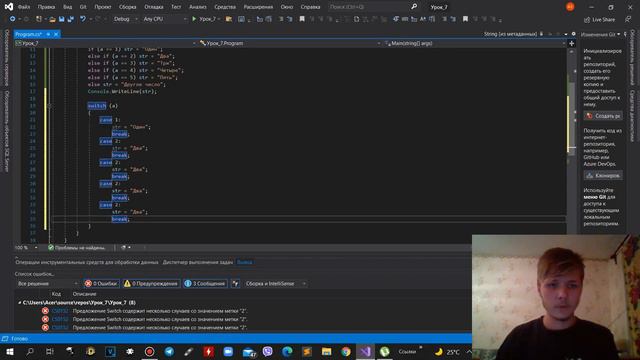Click the Live Share button
The image size is (640, 360).
tap(599, 19)
